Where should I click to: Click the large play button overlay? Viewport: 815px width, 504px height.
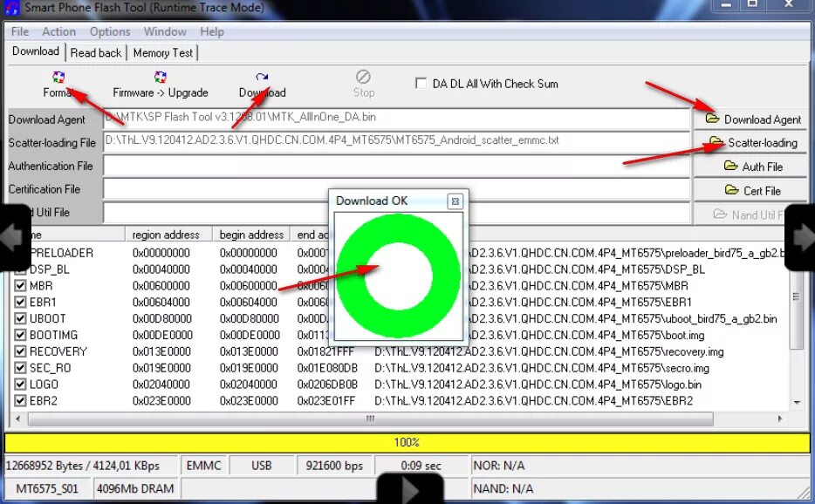410,489
